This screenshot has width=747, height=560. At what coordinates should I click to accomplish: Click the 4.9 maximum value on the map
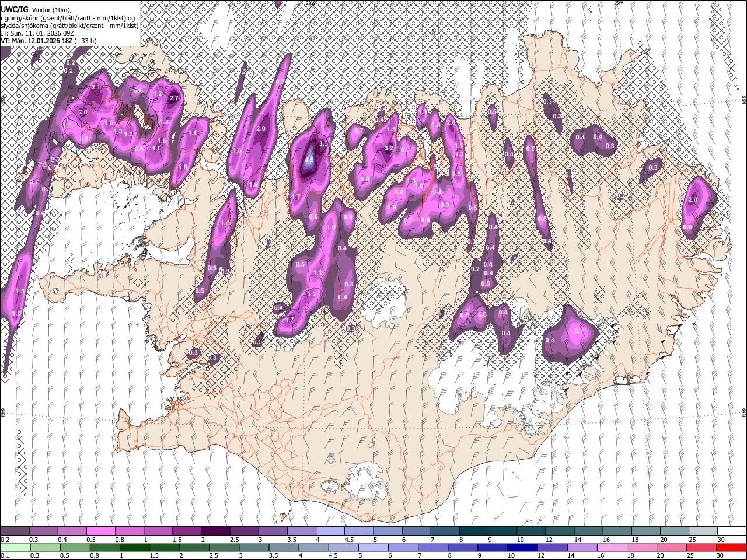[309, 159]
